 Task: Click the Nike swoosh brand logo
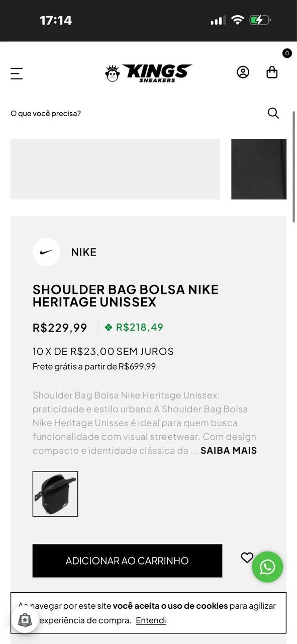click(46, 252)
